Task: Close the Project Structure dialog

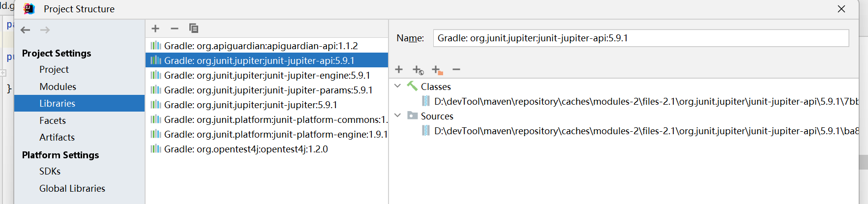Action: click(x=841, y=9)
